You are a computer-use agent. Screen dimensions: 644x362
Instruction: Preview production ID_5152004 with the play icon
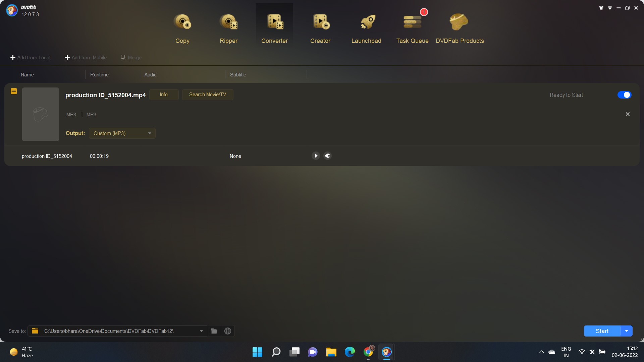click(316, 156)
